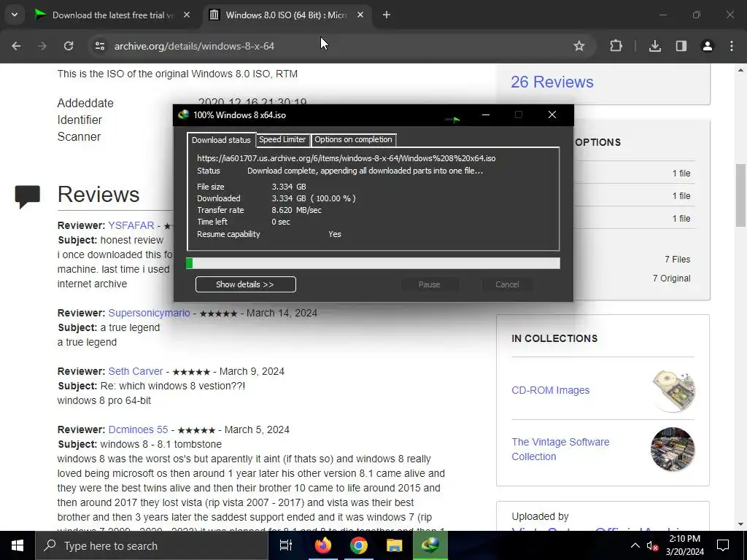747x560 pixels.
Task: Select the Windows 8.0 ISO (64 Bit) tab
Action: click(286, 15)
